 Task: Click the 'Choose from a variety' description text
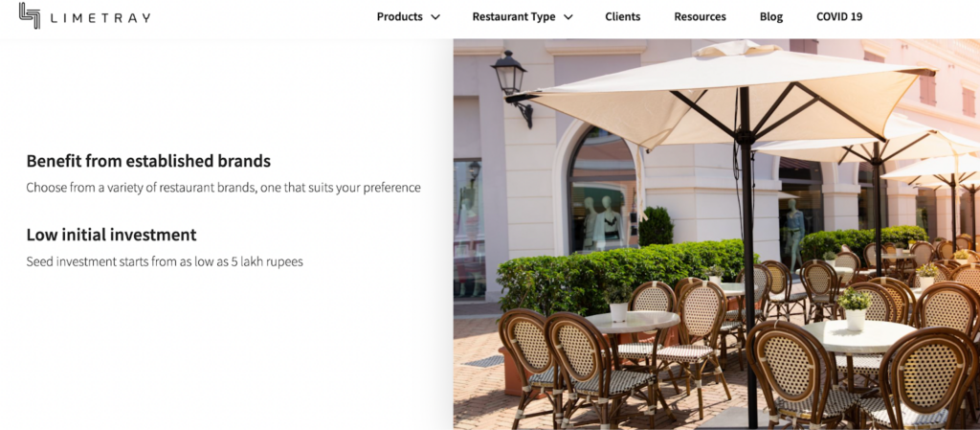pyautogui.click(x=223, y=188)
